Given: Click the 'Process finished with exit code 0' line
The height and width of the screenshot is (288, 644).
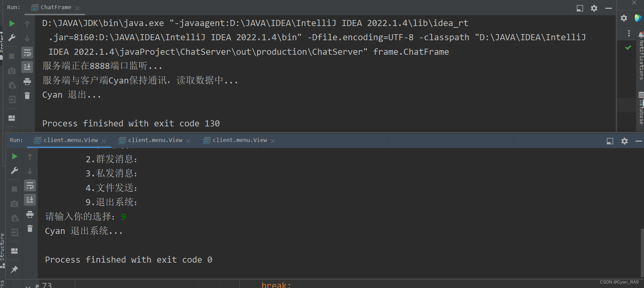Looking at the screenshot, I should point(129,260).
